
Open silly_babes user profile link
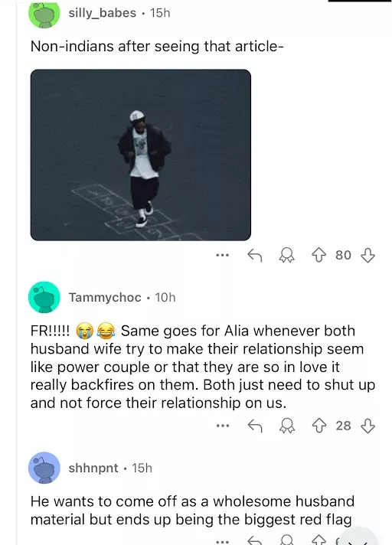pos(102,13)
